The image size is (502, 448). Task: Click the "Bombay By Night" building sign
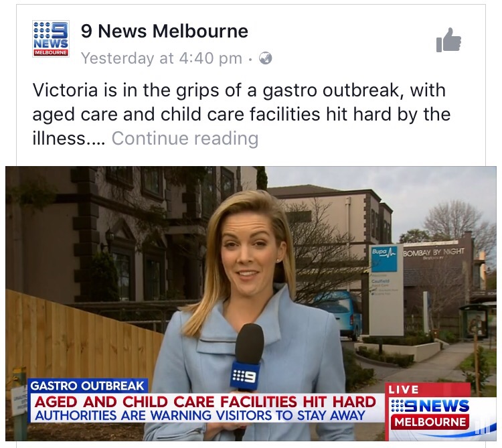(434, 252)
